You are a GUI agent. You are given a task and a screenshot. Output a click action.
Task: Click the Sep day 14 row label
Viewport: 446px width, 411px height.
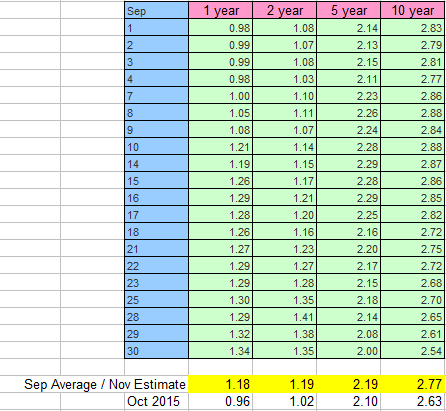click(157, 163)
